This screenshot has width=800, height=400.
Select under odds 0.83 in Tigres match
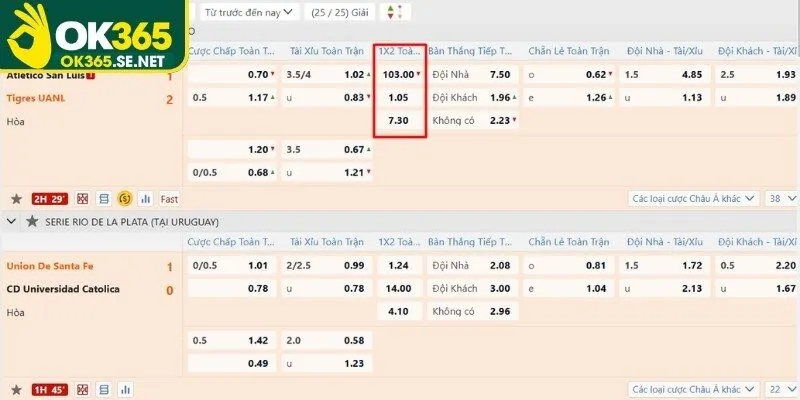[x=327, y=97]
